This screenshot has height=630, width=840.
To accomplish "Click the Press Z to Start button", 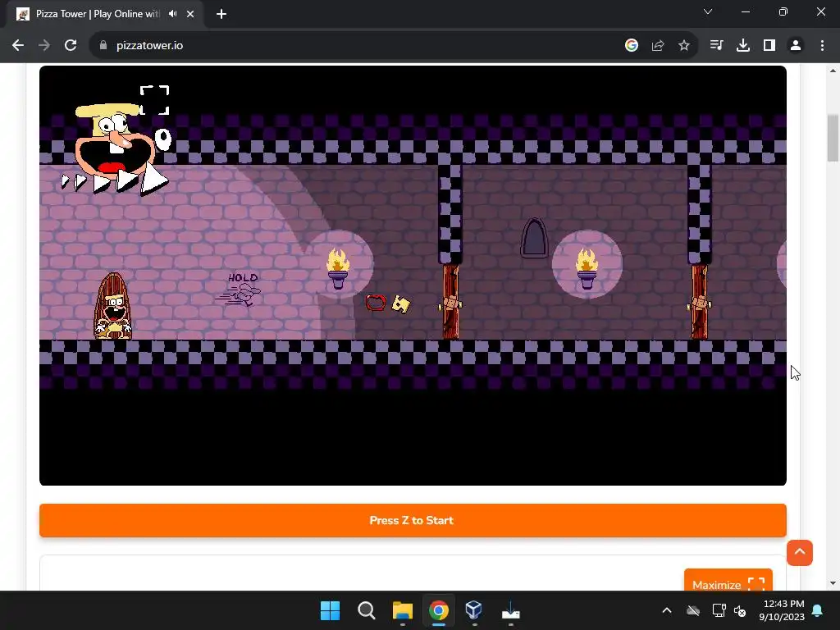I will [x=413, y=520].
